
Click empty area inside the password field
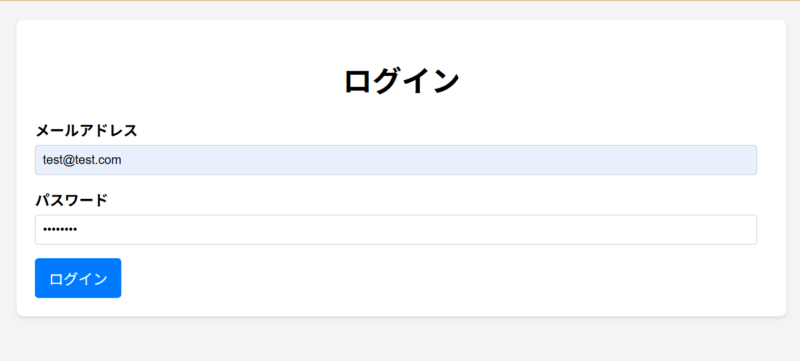(x=416, y=229)
